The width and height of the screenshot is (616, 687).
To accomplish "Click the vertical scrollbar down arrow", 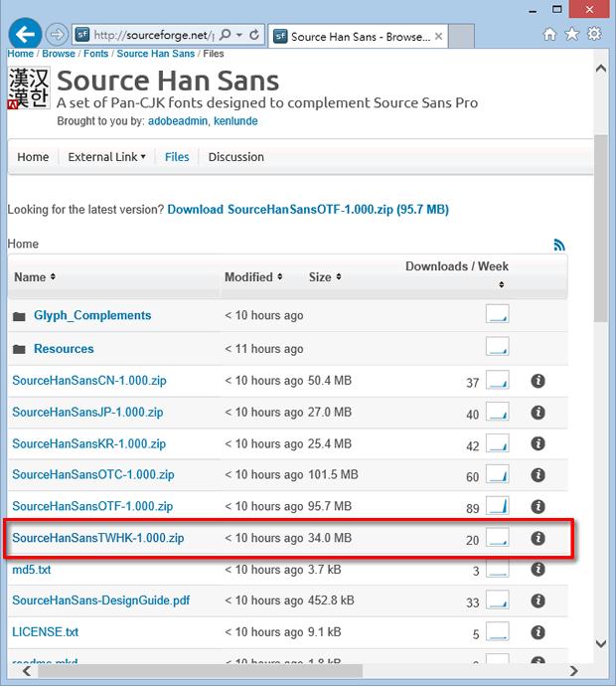I will coord(601,643).
